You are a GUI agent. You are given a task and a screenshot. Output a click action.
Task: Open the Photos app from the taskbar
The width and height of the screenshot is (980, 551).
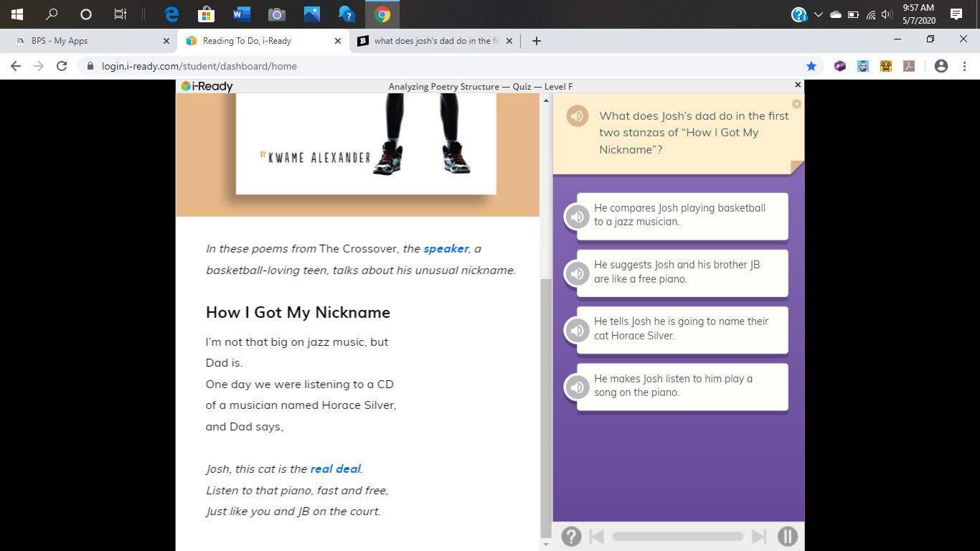pyautogui.click(x=312, y=14)
